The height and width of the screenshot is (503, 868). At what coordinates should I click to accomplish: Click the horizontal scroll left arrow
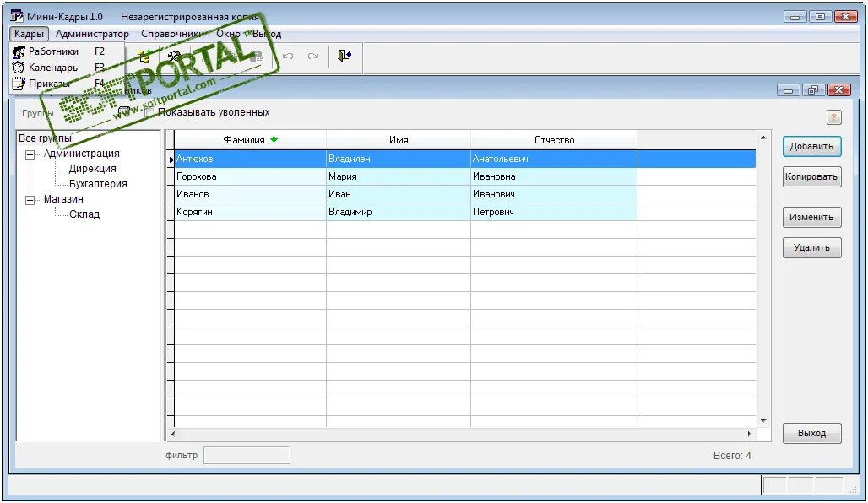point(173,434)
